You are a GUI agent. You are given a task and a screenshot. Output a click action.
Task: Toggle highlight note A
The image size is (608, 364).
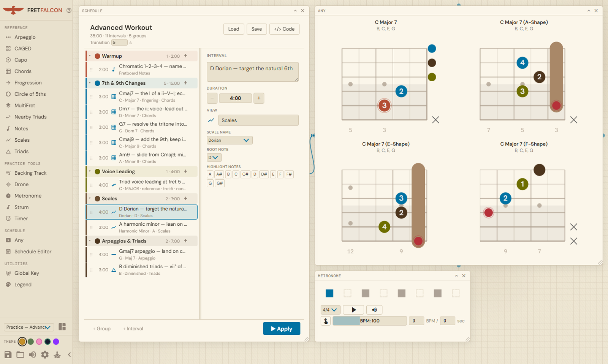click(x=210, y=174)
